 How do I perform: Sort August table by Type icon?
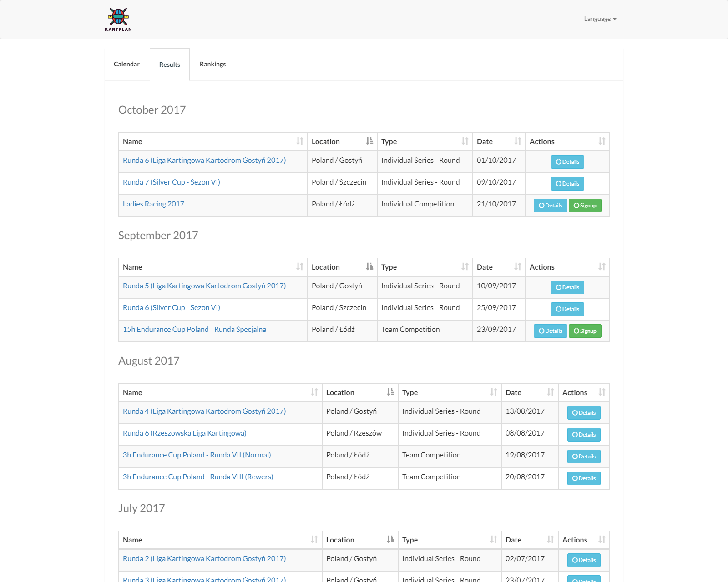(494, 392)
